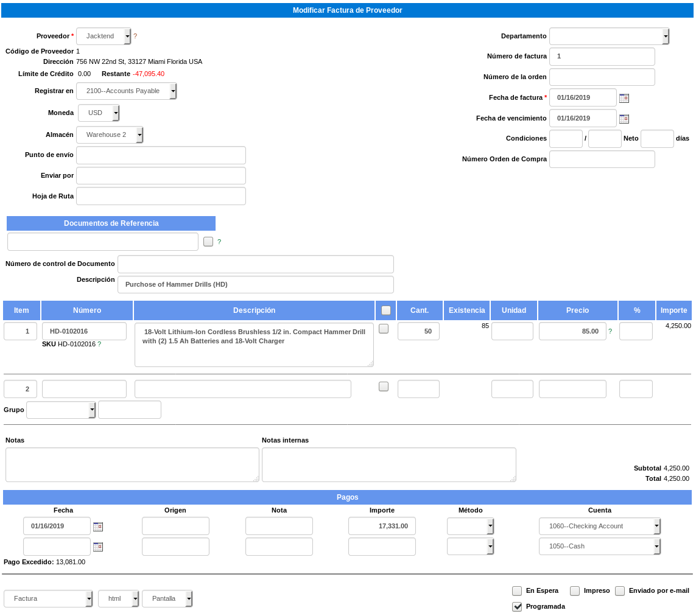Click the Importe column header in items table
The height and width of the screenshot is (616, 696).
click(x=673, y=310)
